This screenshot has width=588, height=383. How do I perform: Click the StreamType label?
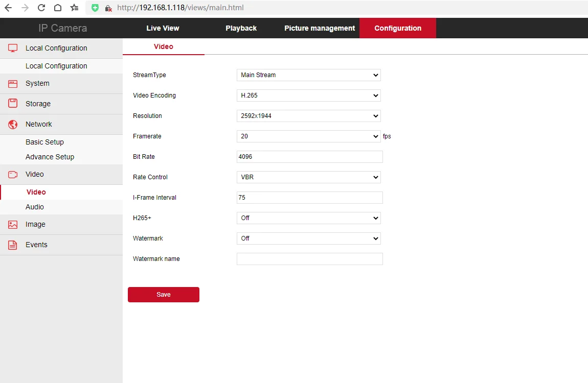pos(149,75)
